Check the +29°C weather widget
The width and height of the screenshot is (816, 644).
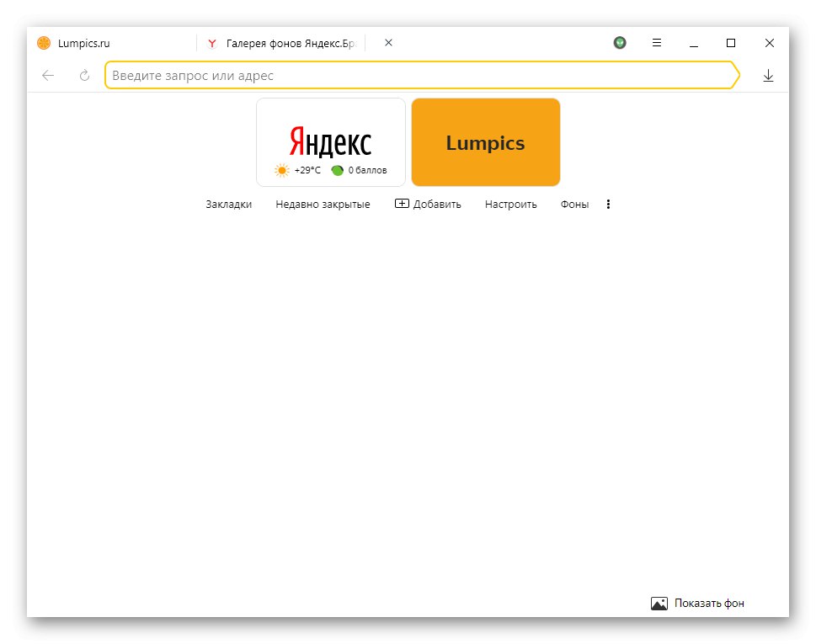297,170
